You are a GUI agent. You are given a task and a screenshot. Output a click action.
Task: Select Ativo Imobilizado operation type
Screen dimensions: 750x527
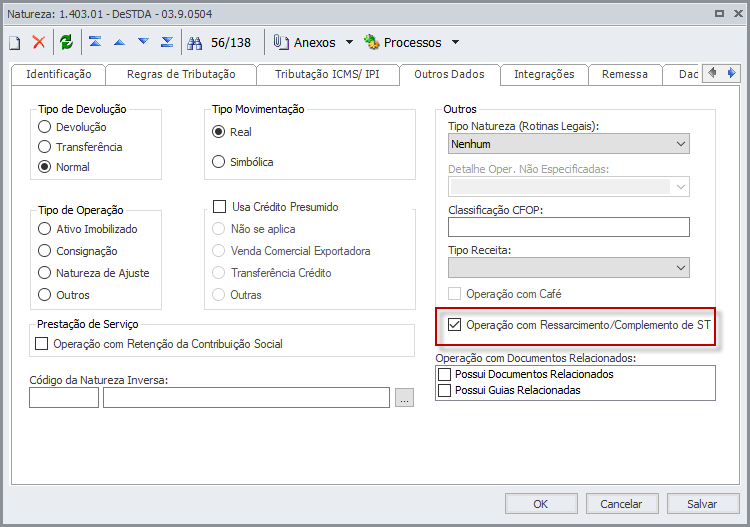[44, 229]
